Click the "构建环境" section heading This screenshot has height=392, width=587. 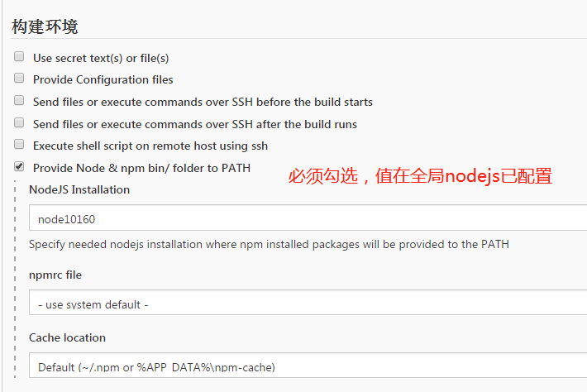coord(45,26)
